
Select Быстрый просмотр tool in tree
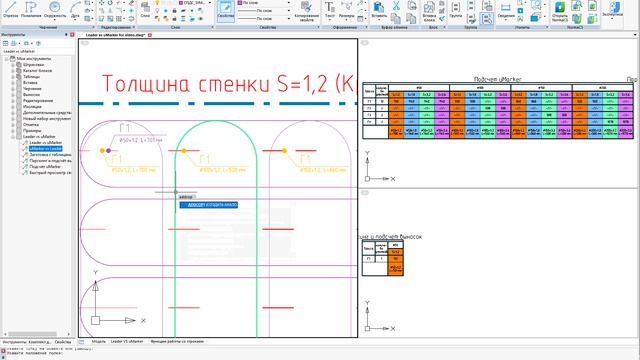point(50,173)
